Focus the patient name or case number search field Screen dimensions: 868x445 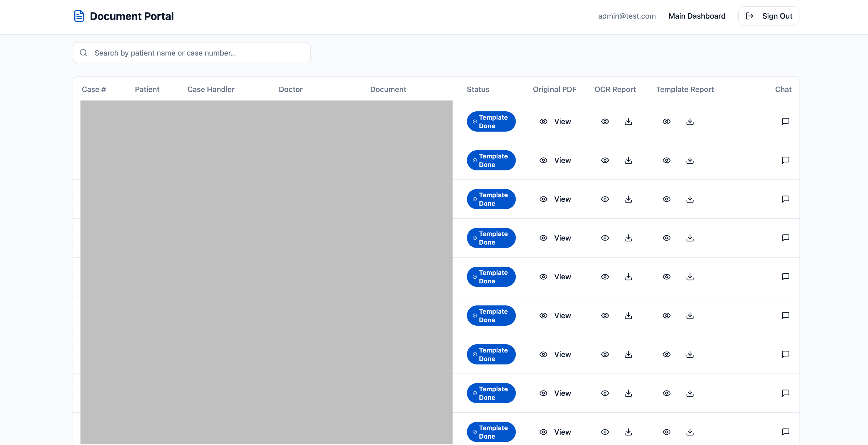coord(192,53)
